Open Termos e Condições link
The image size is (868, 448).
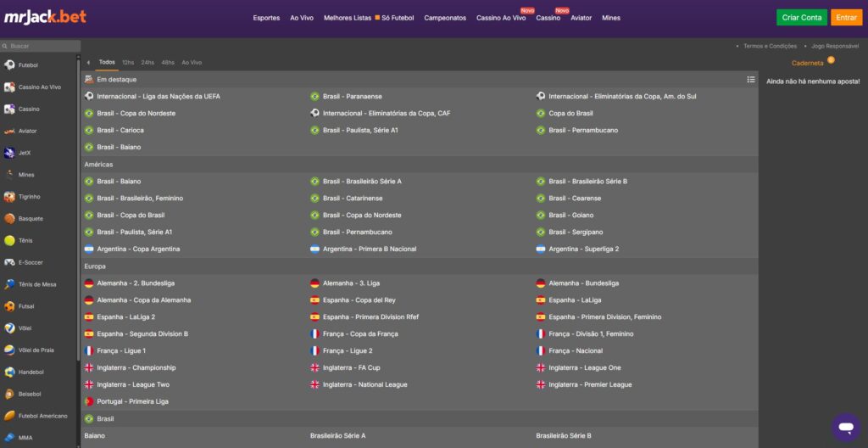pos(770,46)
